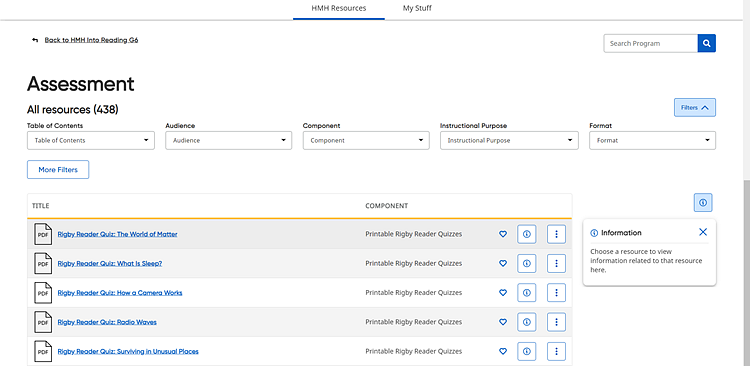
Task: Click the search magnifier button
Action: click(706, 43)
